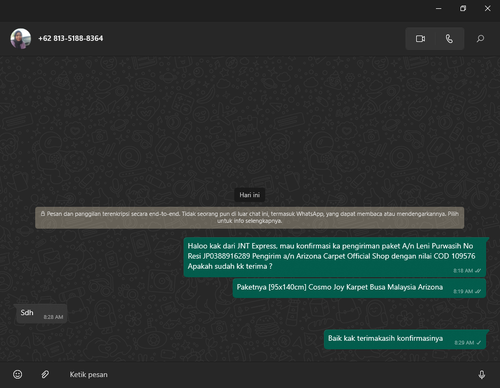Close the WhatsApp window

coord(487,8)
